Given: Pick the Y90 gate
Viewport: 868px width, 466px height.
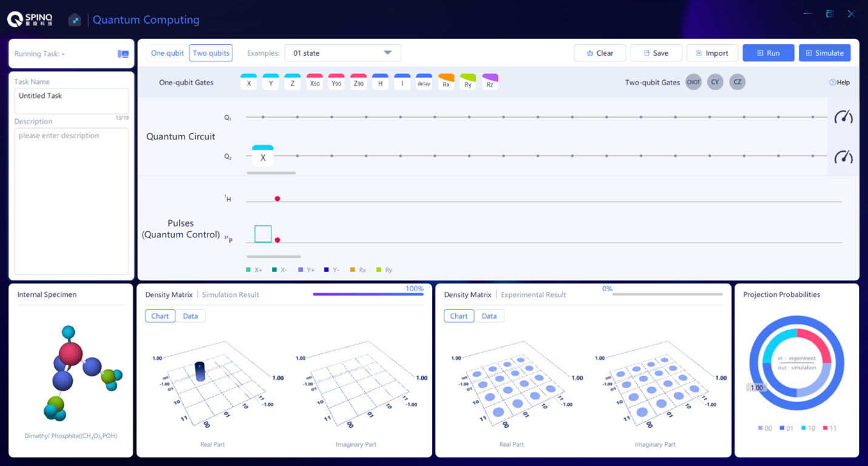Looking at the screenshot, I should point(336,82).
